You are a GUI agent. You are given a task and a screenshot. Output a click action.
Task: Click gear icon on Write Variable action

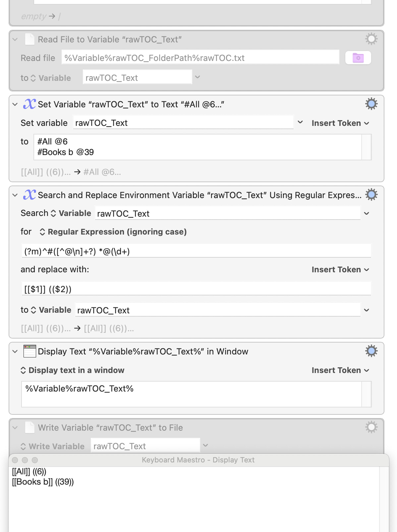[371, 427]
